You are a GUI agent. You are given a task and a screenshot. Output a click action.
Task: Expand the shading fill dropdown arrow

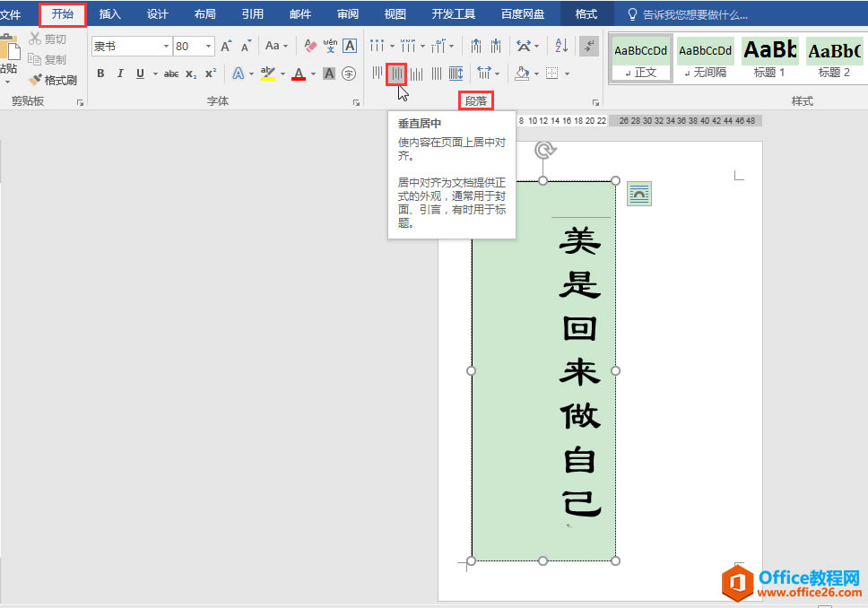536,74
